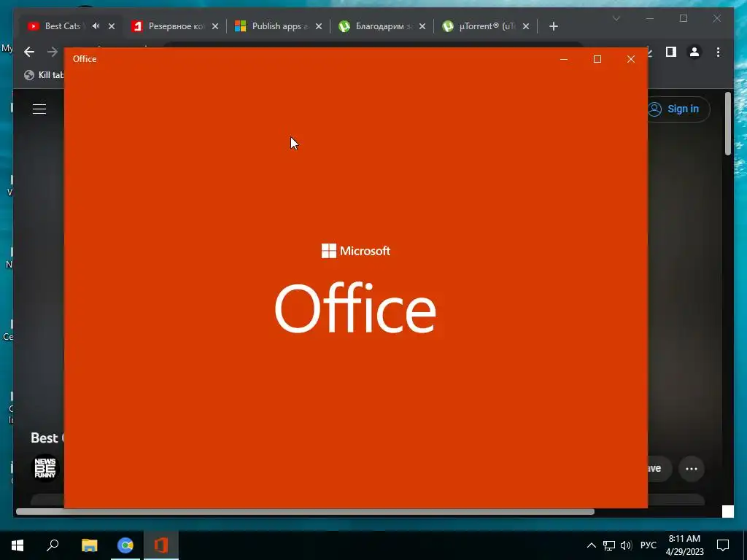Open a new browser tab
The height and width of the screenshot is (560, 747).
coord(553,26)
